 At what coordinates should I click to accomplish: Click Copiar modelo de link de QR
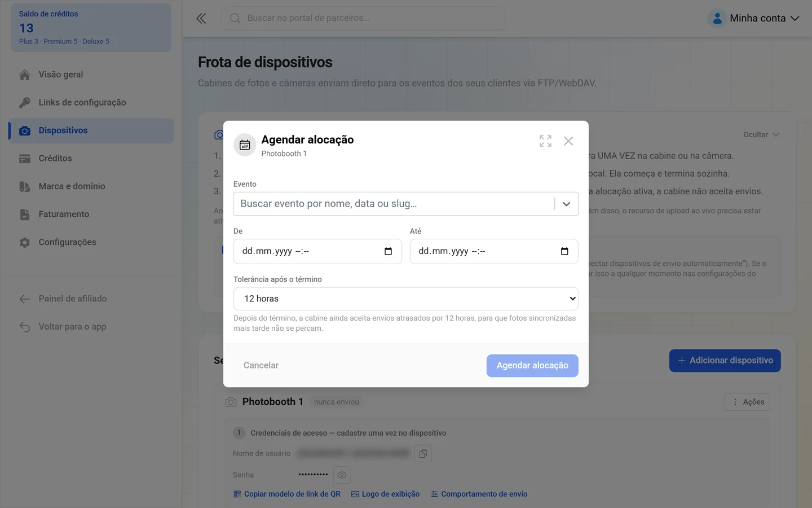coord(287,494)
